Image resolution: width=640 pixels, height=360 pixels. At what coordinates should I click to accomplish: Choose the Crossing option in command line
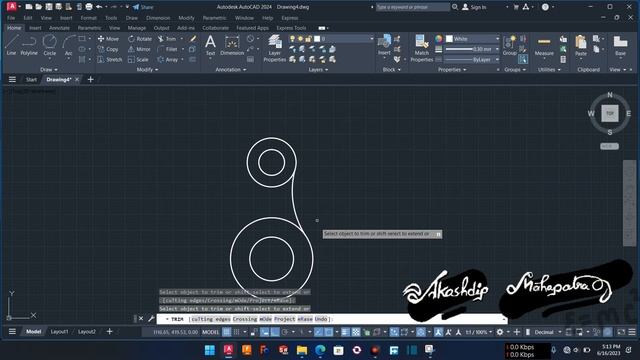point(245,319)
